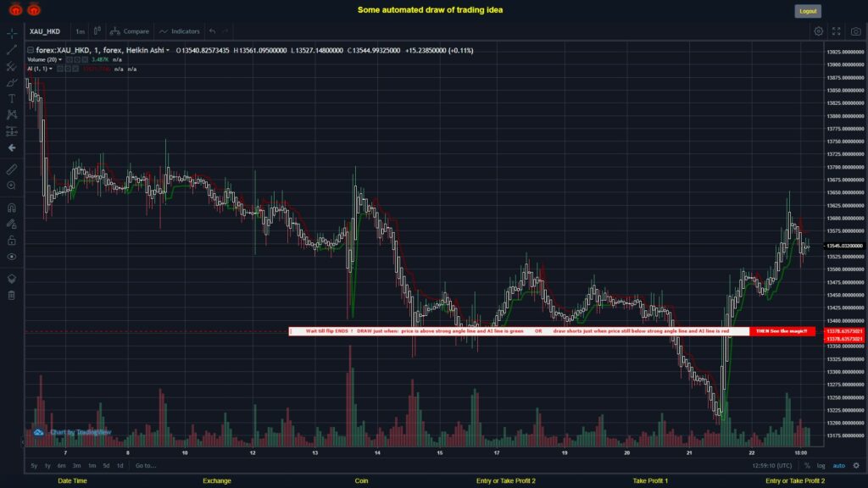This screenshot has height=488, width=868.
Task: Open the bottom-right chart settings gear
Action: click(x=856, y=466)
